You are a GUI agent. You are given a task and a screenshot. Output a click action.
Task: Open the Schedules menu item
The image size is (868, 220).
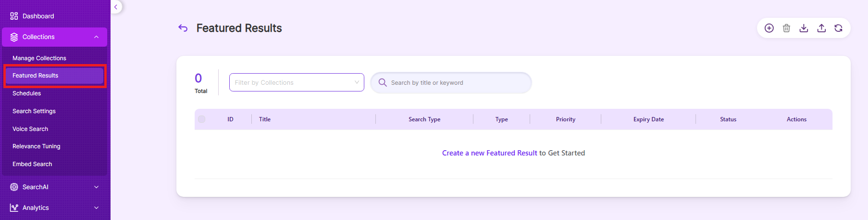pyautogui.click(x=26, y=93)
